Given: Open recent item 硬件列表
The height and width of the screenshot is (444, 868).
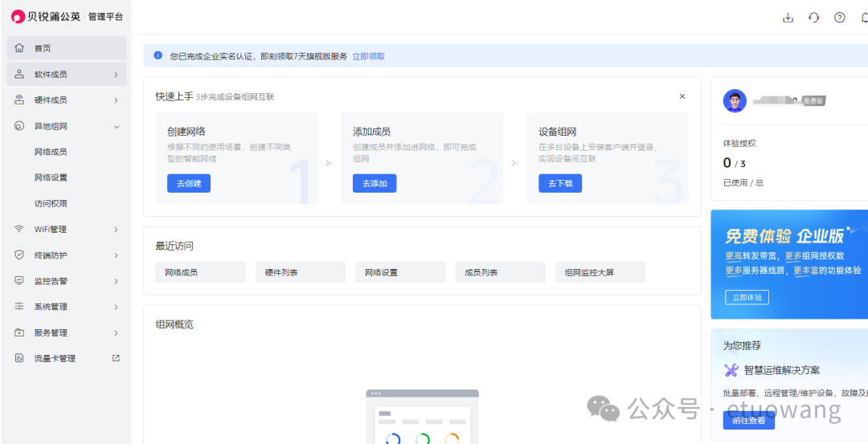Looking at the screenshot, I should [301, 272].
